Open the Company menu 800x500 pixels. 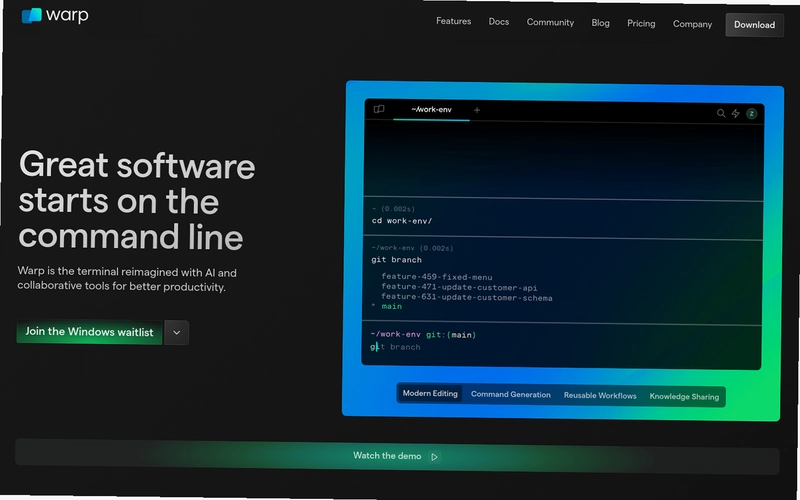tap(692, 24)
